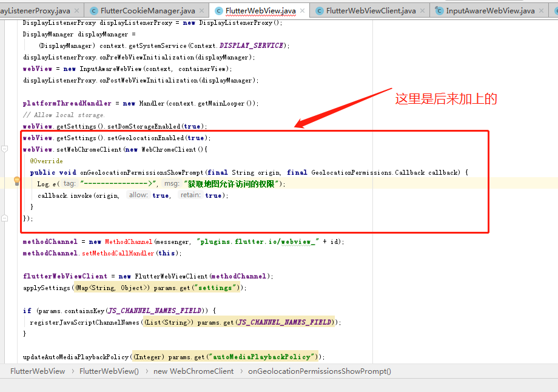Click the class icon on FlutterWebViewClient.java tab

coord(320,11)
